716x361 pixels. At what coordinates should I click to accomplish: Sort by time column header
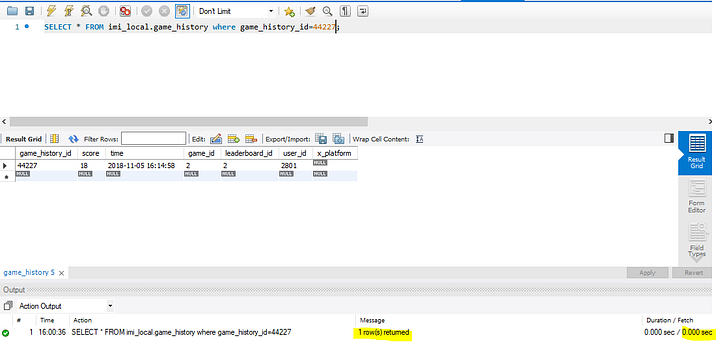144,153
